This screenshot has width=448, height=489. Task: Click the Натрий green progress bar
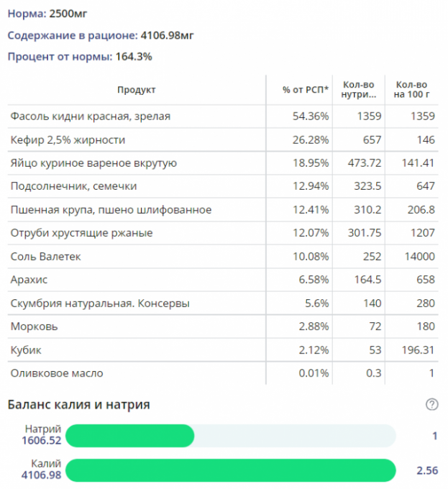click(131, 436)
